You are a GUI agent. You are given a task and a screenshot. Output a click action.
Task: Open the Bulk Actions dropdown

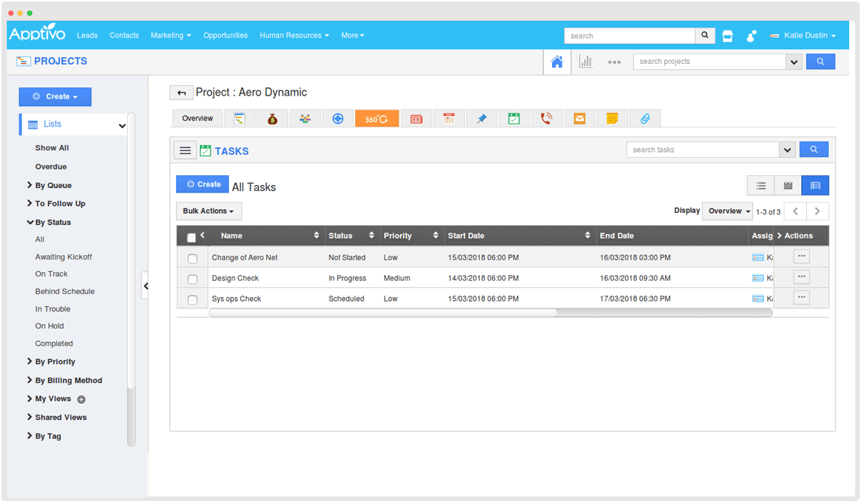click(x=208, y=211)
